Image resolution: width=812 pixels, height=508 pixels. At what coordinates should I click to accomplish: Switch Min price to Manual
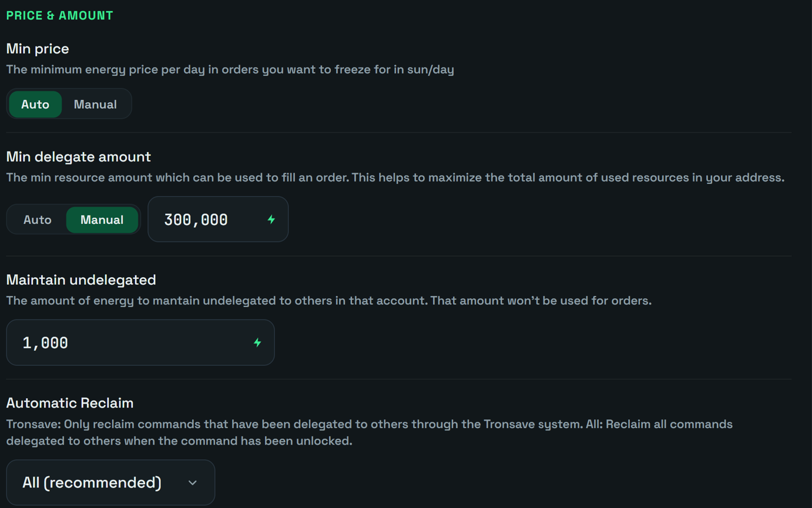tap(95, 105)
